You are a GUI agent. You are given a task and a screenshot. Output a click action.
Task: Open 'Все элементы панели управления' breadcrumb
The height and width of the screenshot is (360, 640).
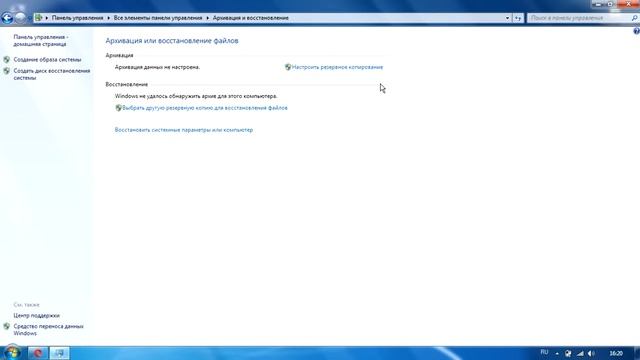tap(158, 18)
